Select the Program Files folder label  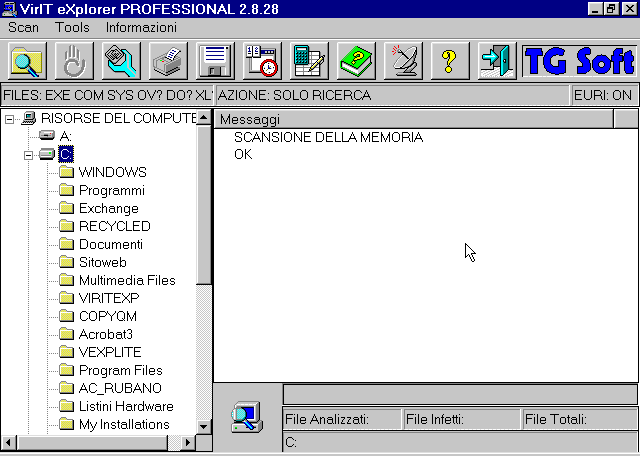pyautogui.click(x=121, y=370)
